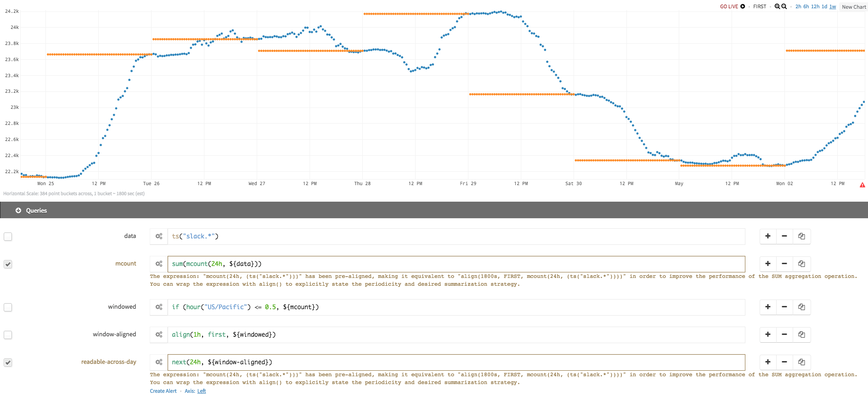This screenshot has height=396, width=868.
Task: Add a query after the windowed row
Action: (x=768, y=307)
